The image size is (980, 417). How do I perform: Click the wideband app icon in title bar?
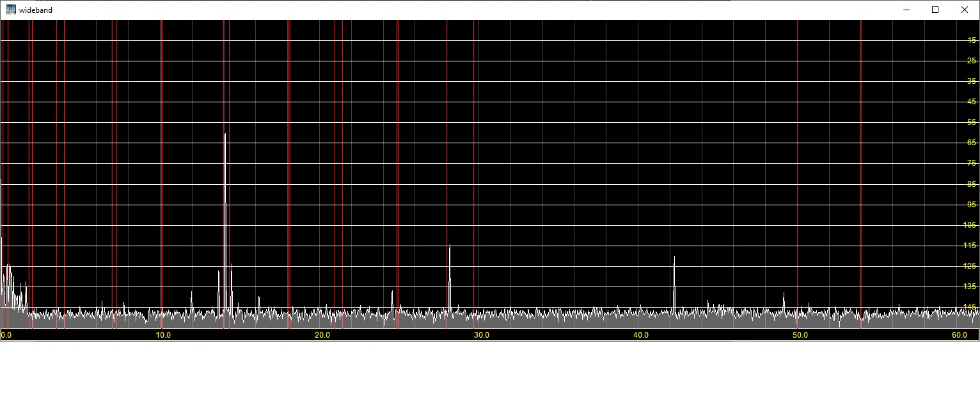point(10,10)
